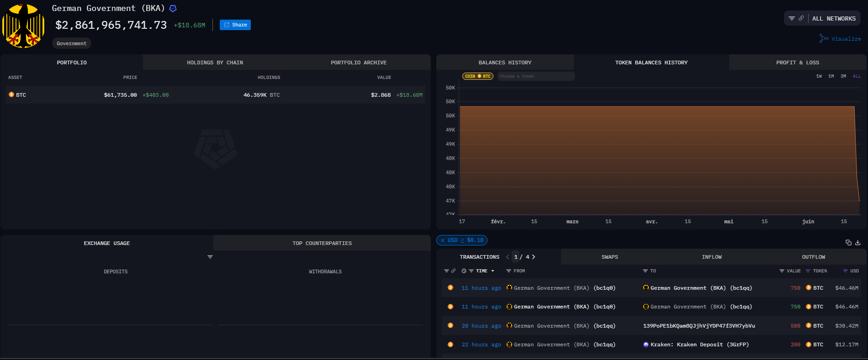Viewport: 868px width, 360px height.
Task: Remove the COIN BTC chart chip
Action: pos(478,76)
